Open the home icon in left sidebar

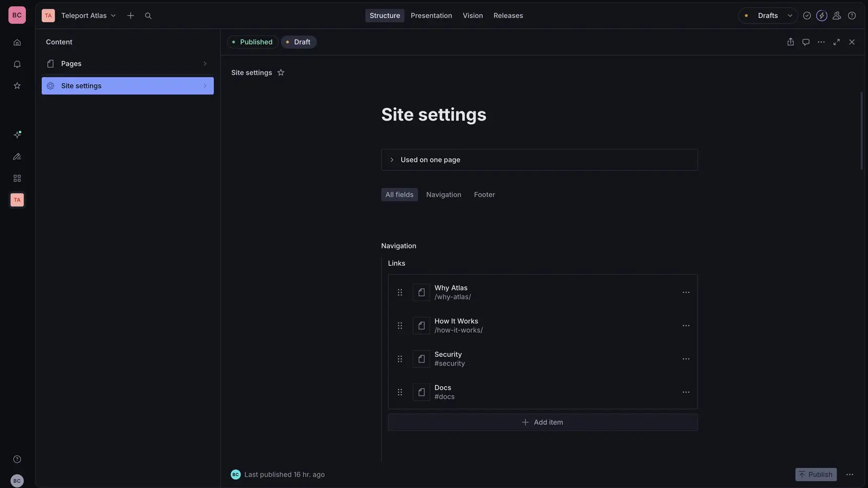tap(17, 42)
